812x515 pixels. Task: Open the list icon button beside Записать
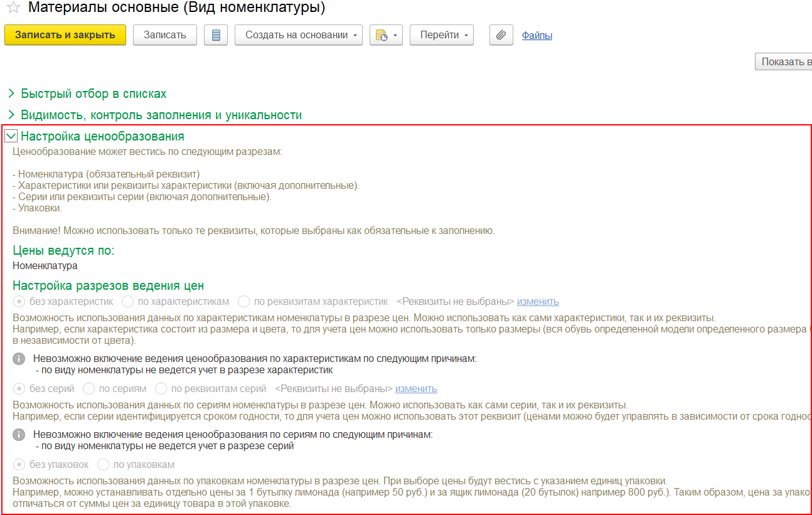(216, 35)
